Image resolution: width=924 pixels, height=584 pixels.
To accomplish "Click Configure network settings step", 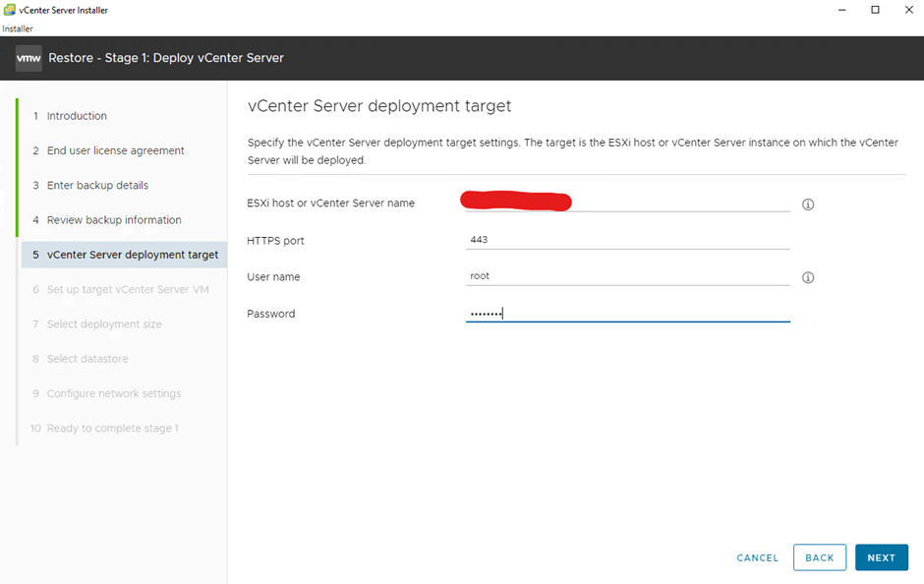I will click(x=114, y=393).
